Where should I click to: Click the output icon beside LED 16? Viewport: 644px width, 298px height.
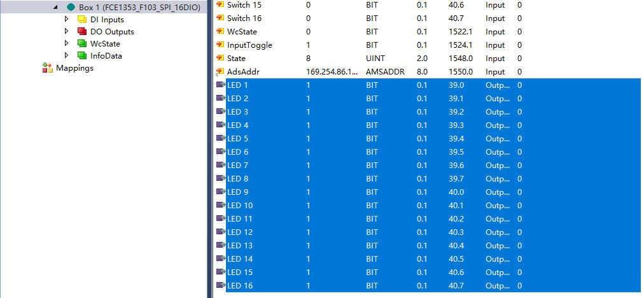(221, 285)
